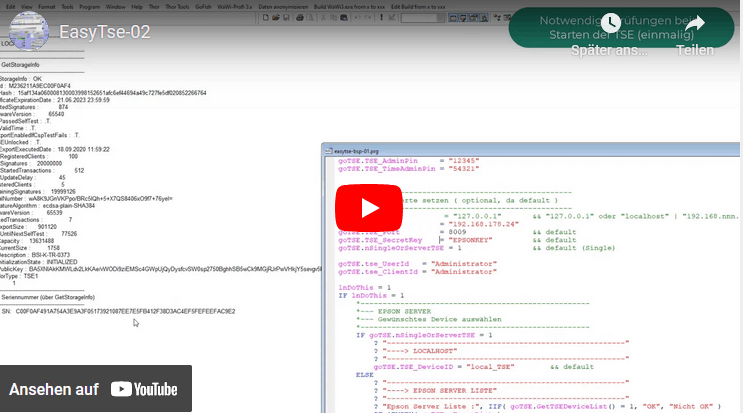The height and width of the screenshot is (413, 743).
Task: Click the Save toolbar icon
Action: [x=286, y=18]
